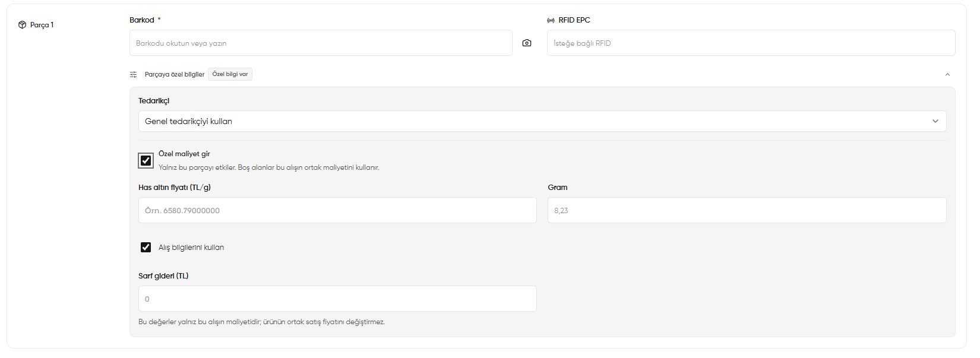Click the Gram label
This screenshot has width=980, height=358.
[558, 188]
